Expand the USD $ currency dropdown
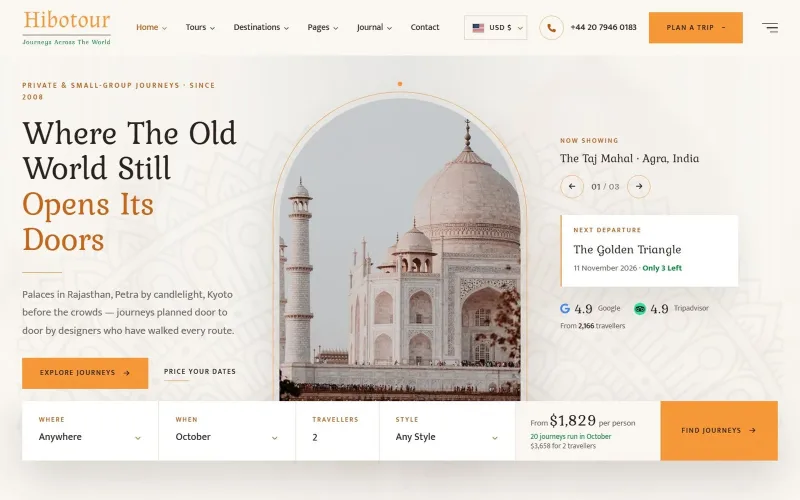Image resolution: width=800 pixels, height=500 pixels. 495,28
